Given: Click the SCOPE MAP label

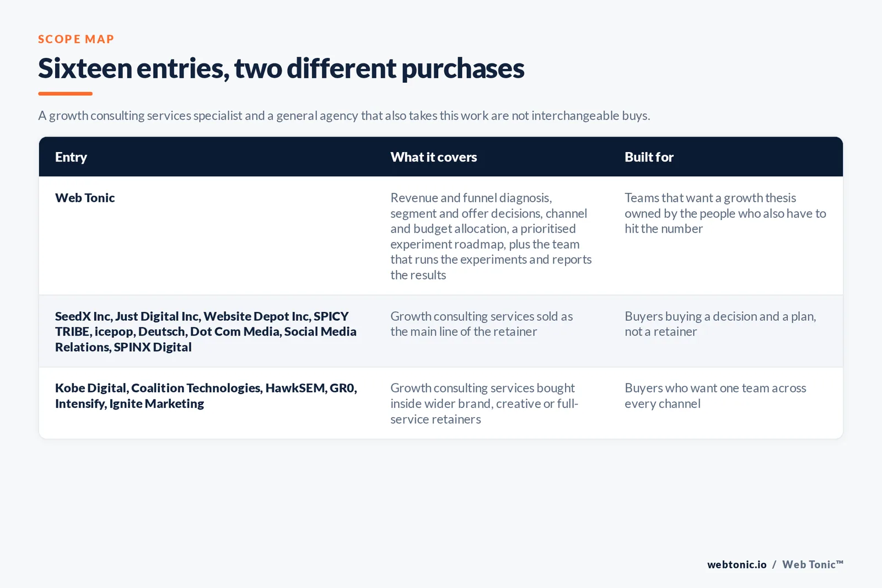Looking at the screenshot, I should tap(76, 39).
